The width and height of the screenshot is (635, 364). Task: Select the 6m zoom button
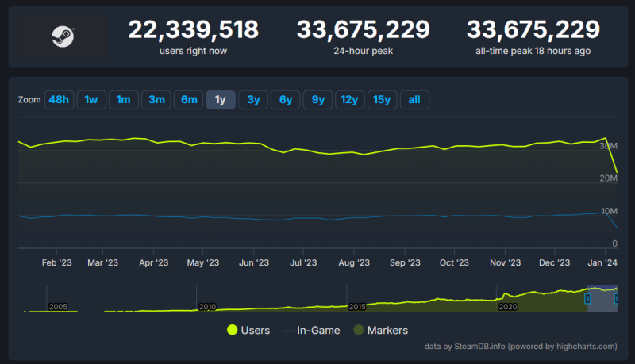coord(188,99)
